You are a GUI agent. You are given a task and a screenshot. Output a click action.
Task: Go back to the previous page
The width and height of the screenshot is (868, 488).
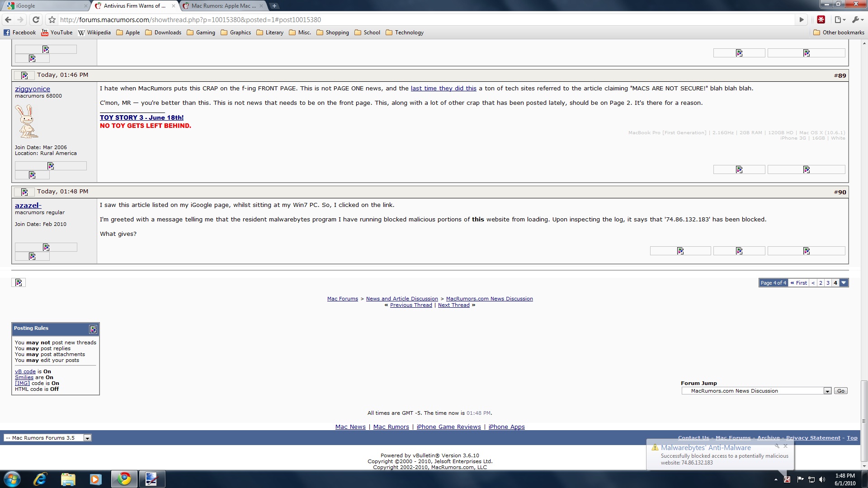pyautogui.click(x=8, y=20)
